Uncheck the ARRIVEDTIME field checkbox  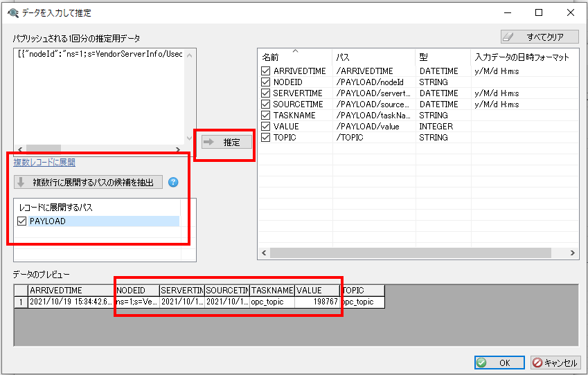tap(265, 71)
